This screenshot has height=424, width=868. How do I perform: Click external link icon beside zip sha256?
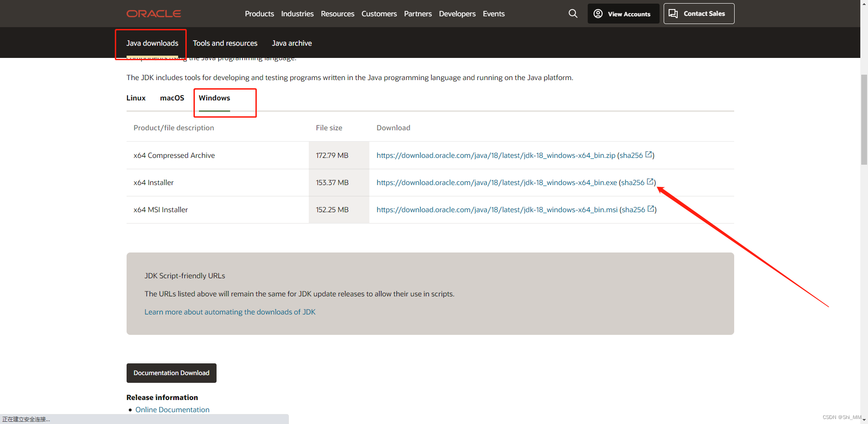coord(649,155)
